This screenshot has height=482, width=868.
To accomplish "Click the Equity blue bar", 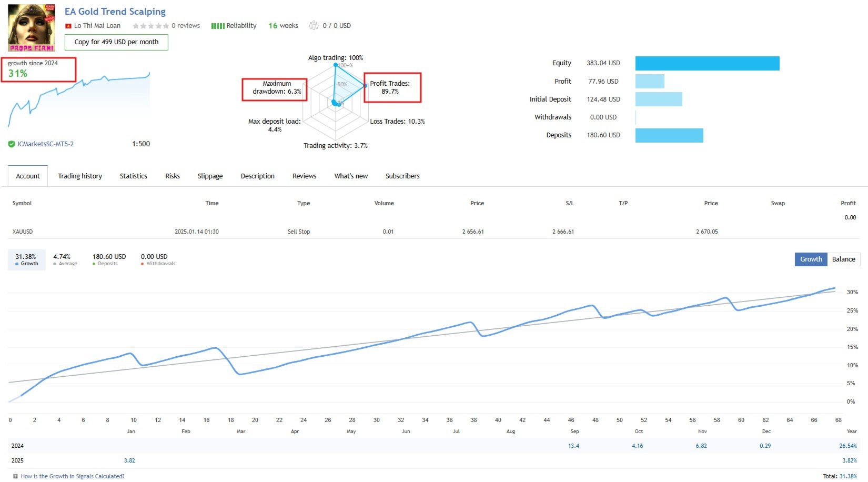I will [x=707, y=63].
